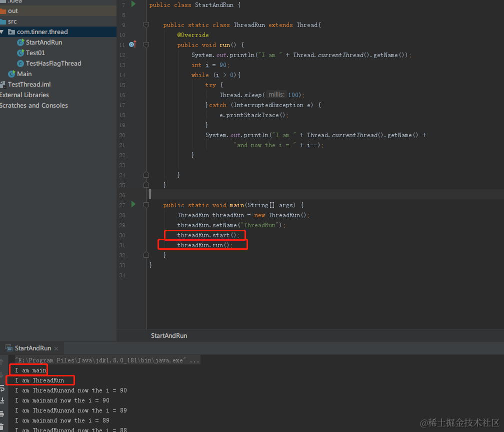The height and width of the screenshot is (432, 504).
Task: Click 'I am ThreadRunand now the i = 89'
Action: (71, 410)
